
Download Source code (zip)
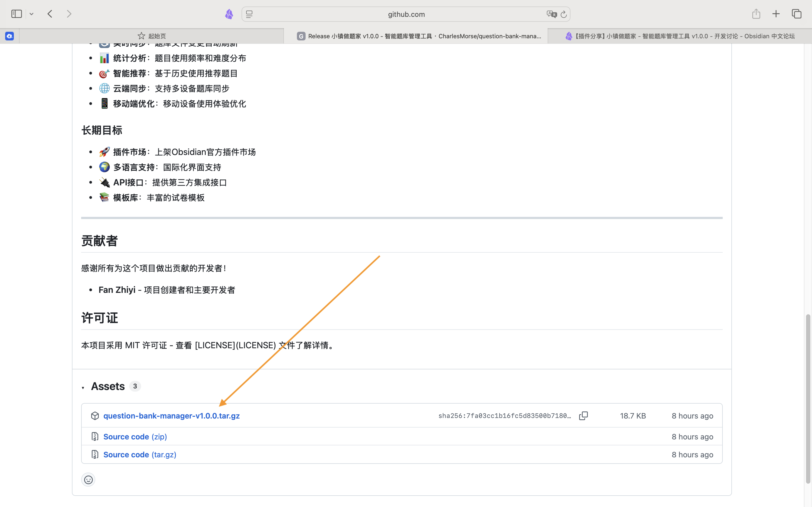[x=135, y=437]
